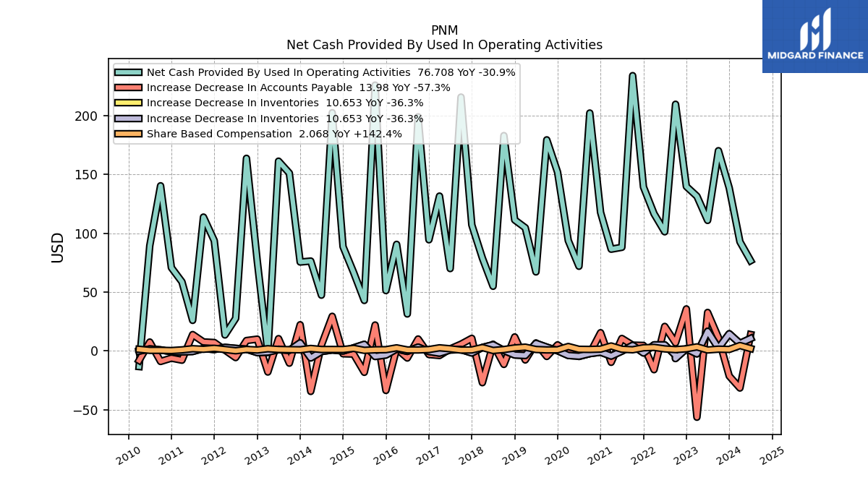Click the y-axis tick label −50
The height and width of the screenshot is (488, 868).
point(87,410)
